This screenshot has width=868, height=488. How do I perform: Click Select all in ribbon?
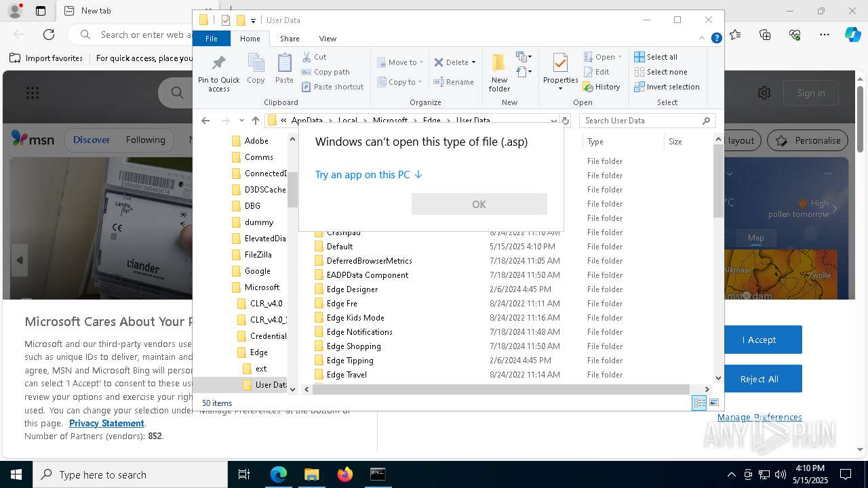(x=656, y=57)
